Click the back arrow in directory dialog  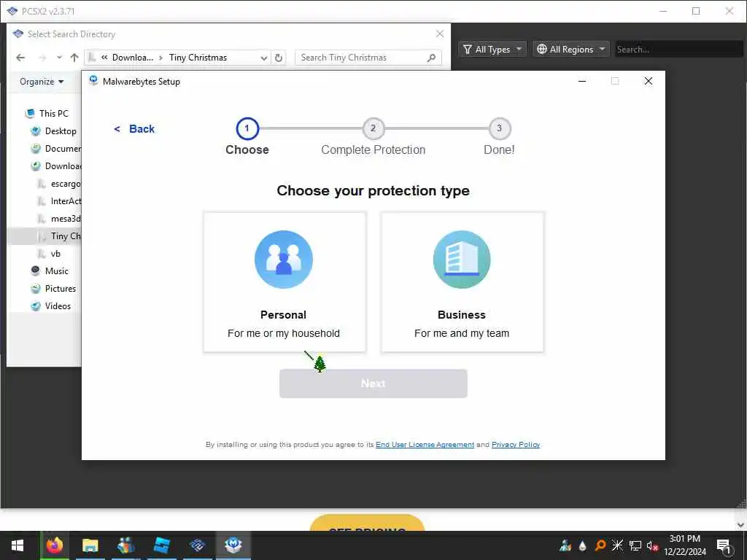pyautogui.click(x=20, y=58)
